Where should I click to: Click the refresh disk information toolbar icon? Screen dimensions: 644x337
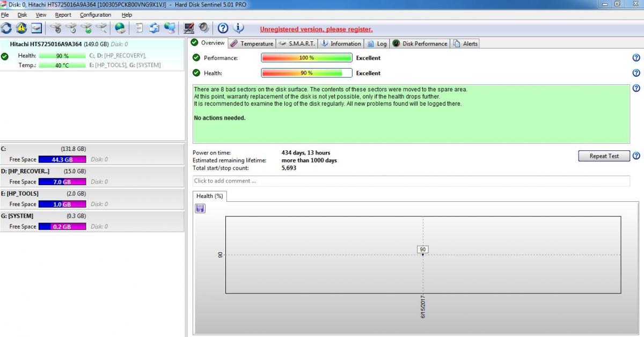tap(6, 28)
